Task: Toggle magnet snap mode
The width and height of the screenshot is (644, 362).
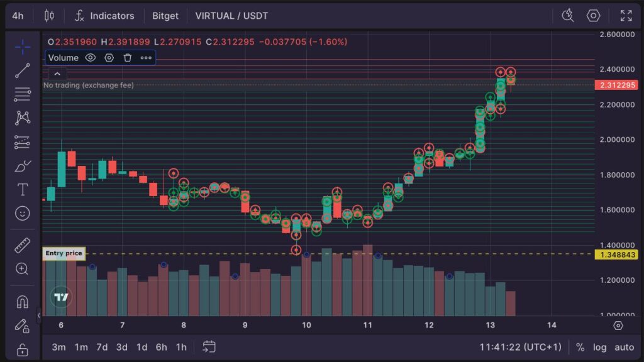Action: (23, 302)
